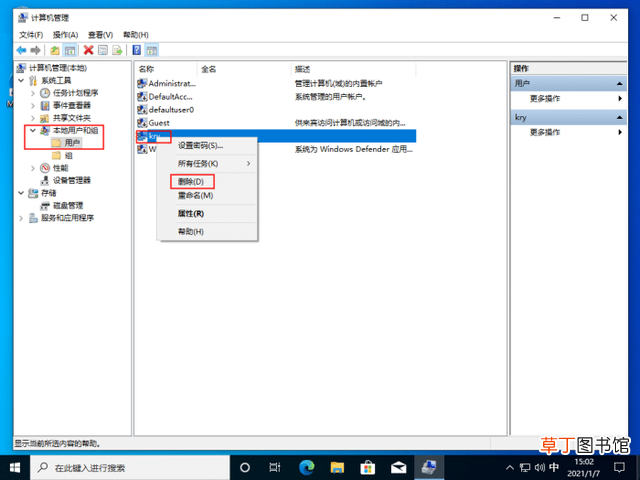This screenshot has height=480, width=640.
Task: Click the Properties toolbar icon
Action: pyautogui.click(x=103, y=50)
